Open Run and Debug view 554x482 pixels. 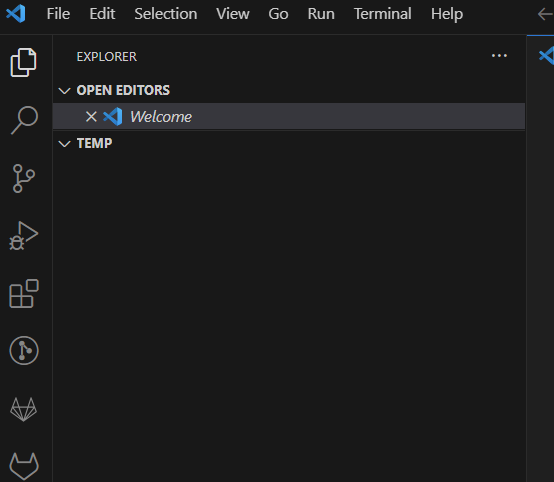click(24, 236)
